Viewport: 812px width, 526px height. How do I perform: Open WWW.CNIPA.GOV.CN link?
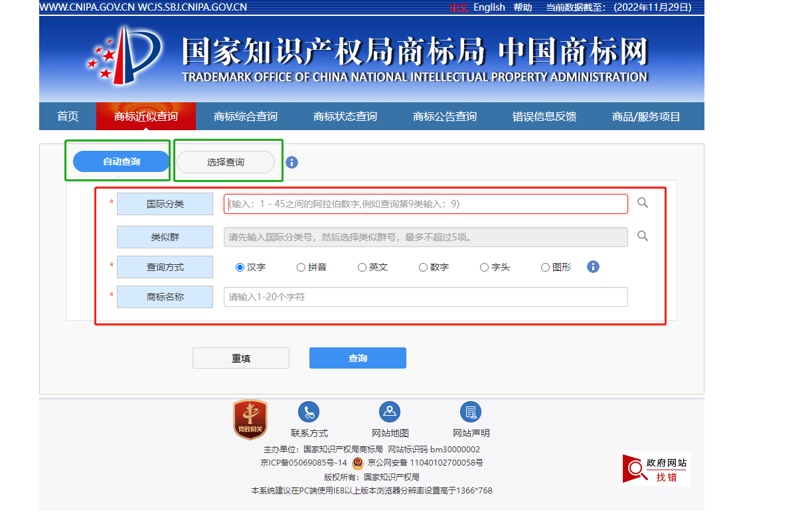87,7
